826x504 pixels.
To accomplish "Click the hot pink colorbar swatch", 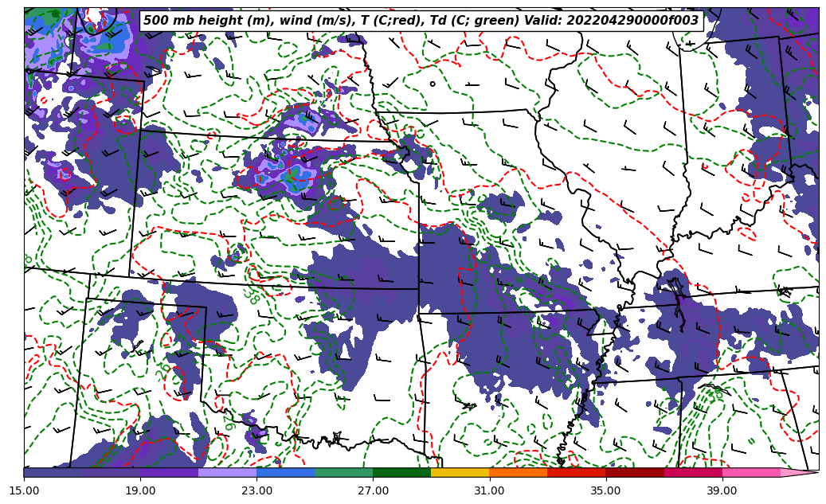I will coord(750,472).
